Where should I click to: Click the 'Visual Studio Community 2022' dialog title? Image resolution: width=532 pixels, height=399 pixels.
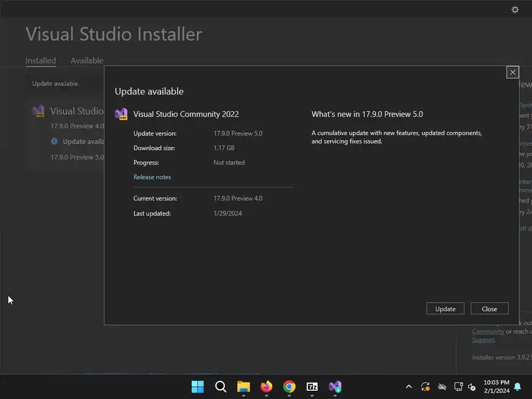click(186, 114)
